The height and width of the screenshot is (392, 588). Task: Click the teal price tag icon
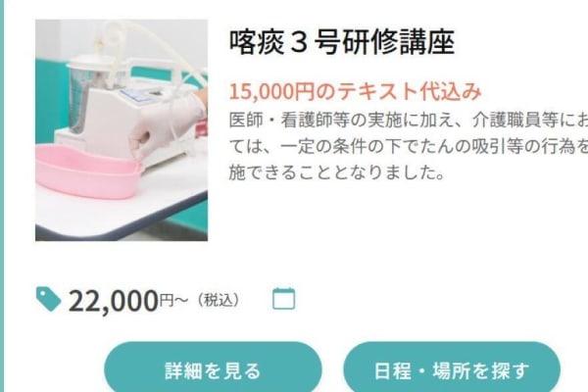point(48,299)
